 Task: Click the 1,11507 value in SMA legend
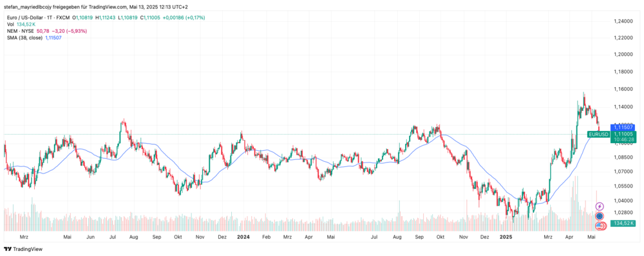(x=53, y=37)
